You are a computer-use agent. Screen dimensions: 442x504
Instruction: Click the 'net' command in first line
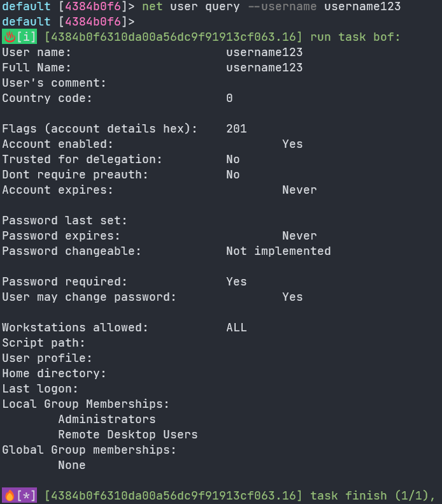152,6
